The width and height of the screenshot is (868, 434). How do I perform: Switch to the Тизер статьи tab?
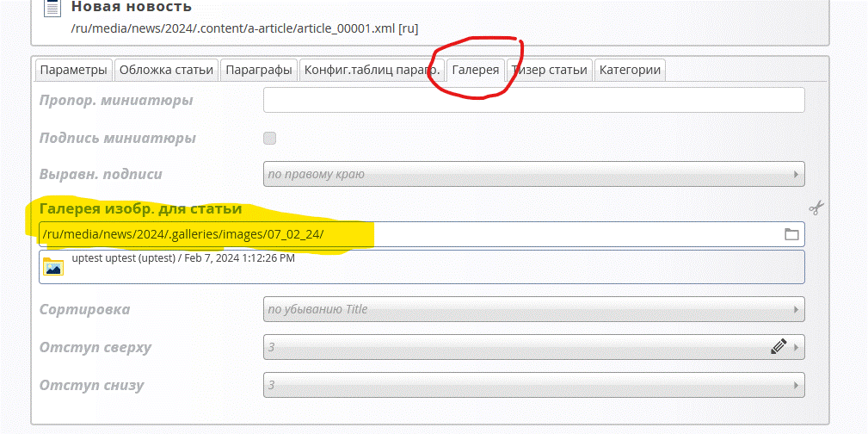tap(550, 70)
